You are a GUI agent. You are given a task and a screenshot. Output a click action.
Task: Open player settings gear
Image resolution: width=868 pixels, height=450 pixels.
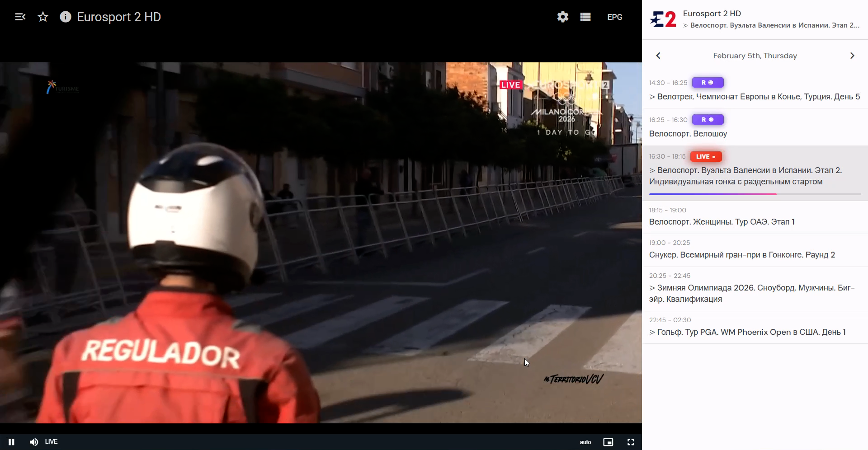pyautogui.click(x=563, y=17)
